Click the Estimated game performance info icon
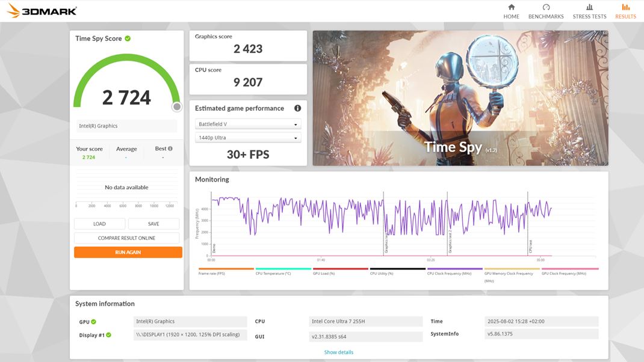The width and height of the screenshot is (644, 362). (x=297, y=108)
